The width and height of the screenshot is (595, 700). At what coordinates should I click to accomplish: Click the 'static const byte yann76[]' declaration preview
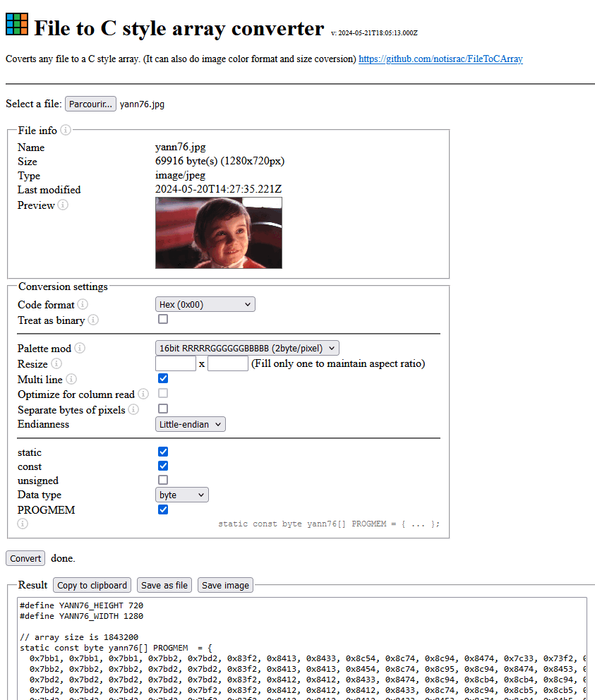point(329,524)
